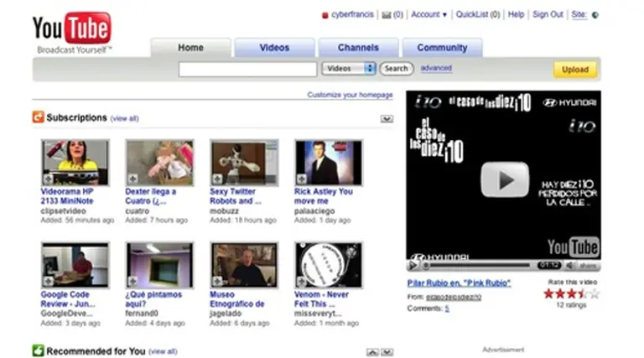Click Customize your homepage link
The image size is (644, 358).
[x=350, y=95]
